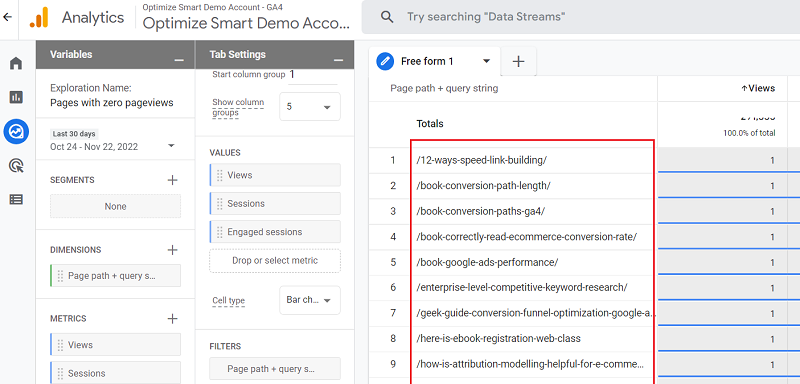
Task: Select the Free form 1 tab
Action: click(427, 61)
